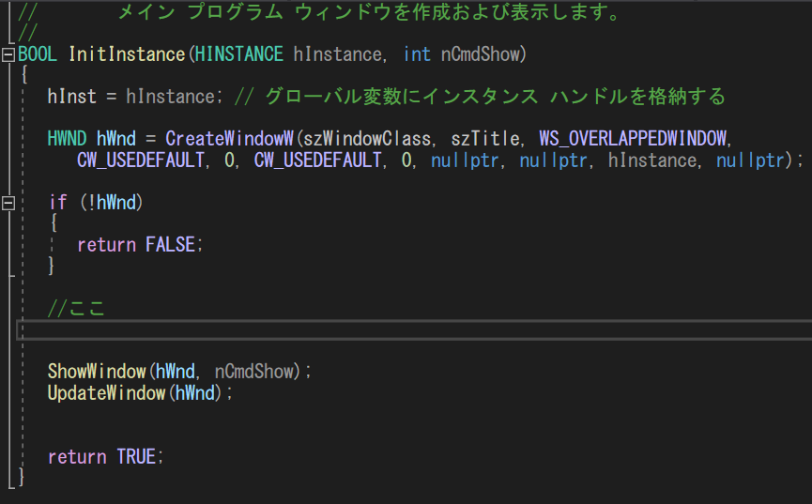This screenshot has height=504, width=812.
Task: Click the InitInstance function name
Action: tap(127, 54)
